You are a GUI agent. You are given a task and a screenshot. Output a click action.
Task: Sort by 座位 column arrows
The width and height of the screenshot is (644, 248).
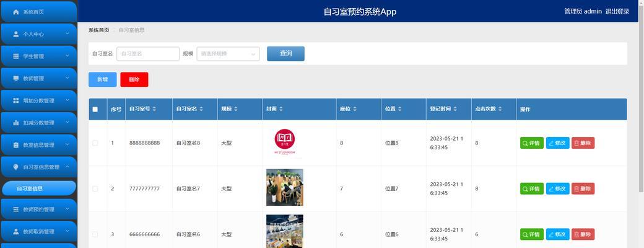354,109
